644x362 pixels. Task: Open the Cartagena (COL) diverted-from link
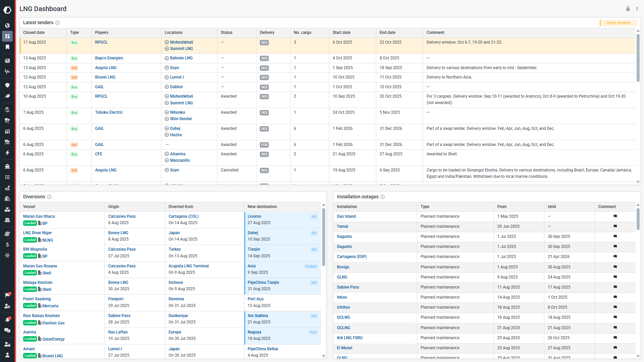tap(184, 216)
